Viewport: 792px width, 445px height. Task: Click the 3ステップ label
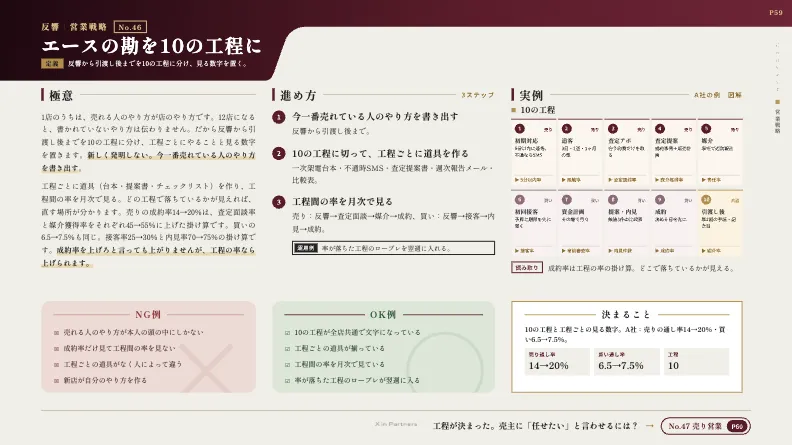tap(477, 95)
